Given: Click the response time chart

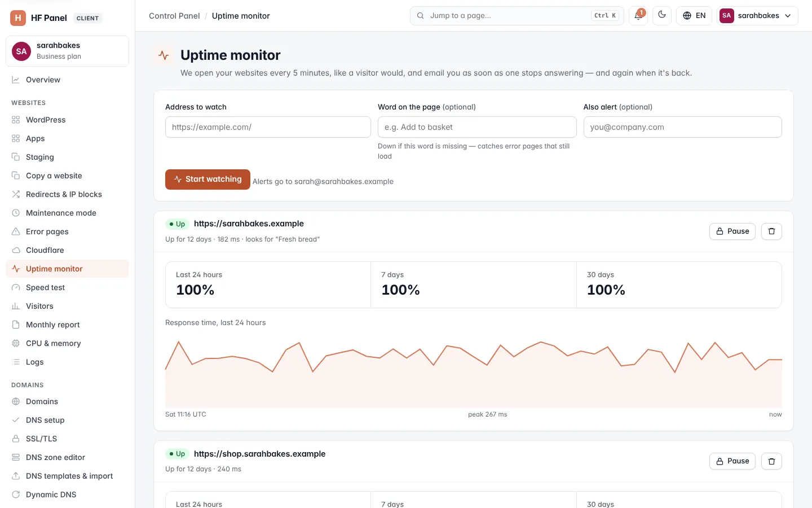Looking at the screenshot, I should point(474,373).
